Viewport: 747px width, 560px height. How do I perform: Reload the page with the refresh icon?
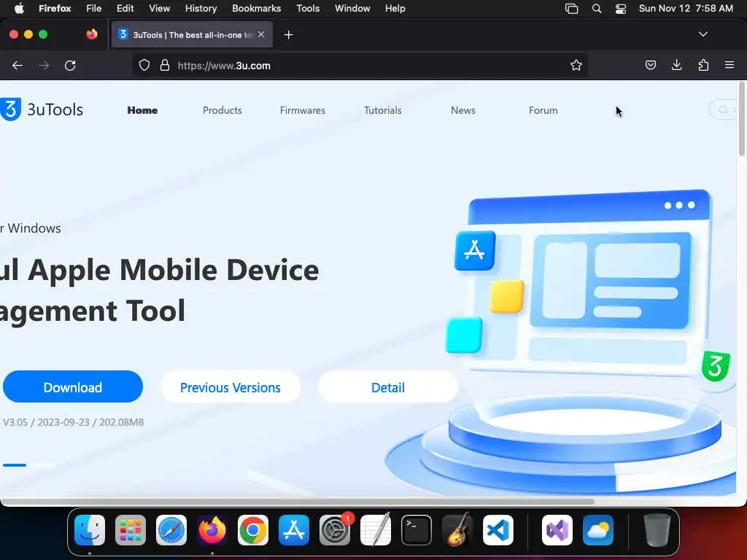pyautogui.click(x=70, y=65)
